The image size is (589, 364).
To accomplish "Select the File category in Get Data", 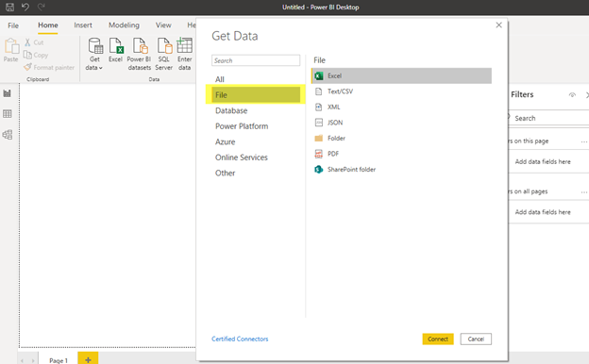I will tap(256, 95).
